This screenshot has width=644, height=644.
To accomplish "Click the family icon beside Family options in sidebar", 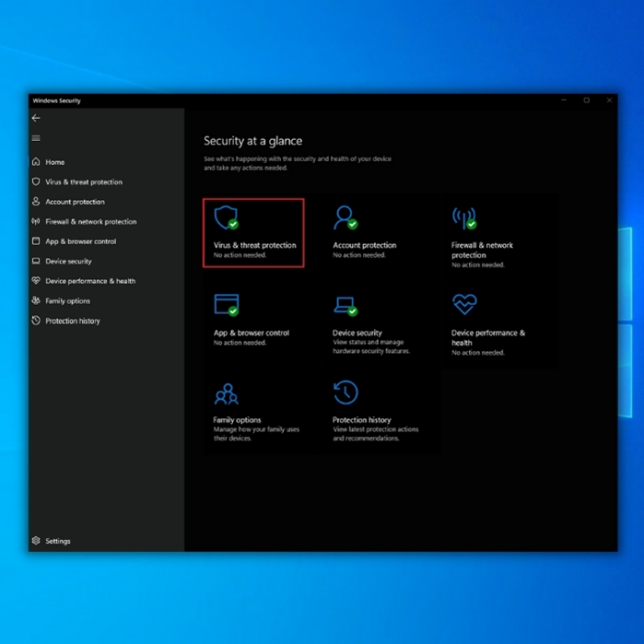I will click(36, 300).
